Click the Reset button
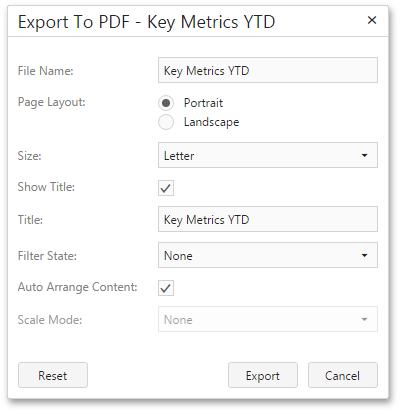 pyautogui.click(x=53, y=375)
